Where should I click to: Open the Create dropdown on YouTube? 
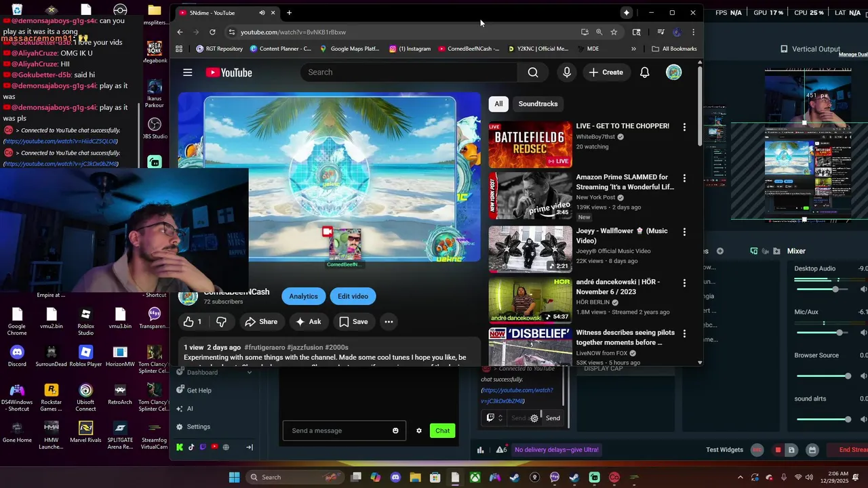(x=606, y=73)
